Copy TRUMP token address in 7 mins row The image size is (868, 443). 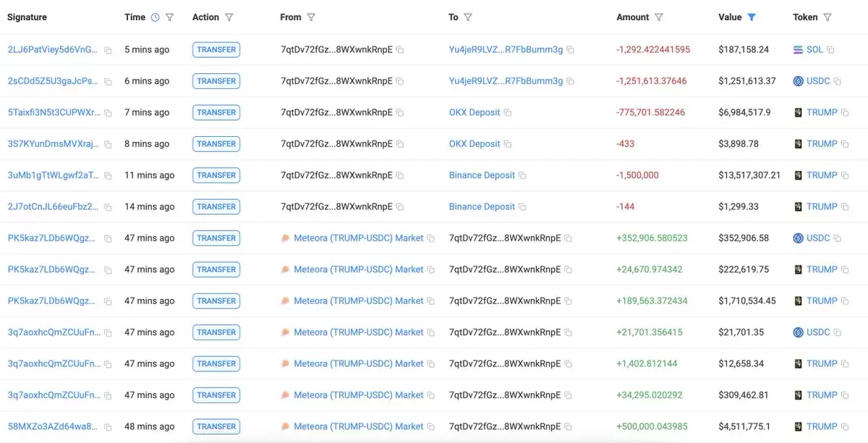(x=845, y=113)
